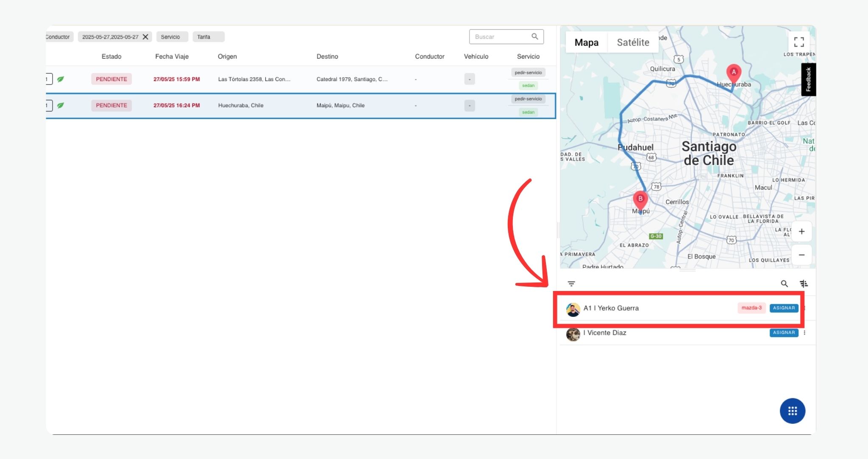Open the Servicio filter chip
Viewport: 868px width, 459px height.
click(x=172, y=37)
